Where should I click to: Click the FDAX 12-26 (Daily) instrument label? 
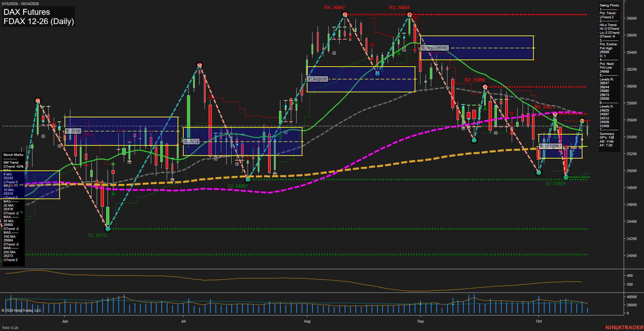click(39, 22)
